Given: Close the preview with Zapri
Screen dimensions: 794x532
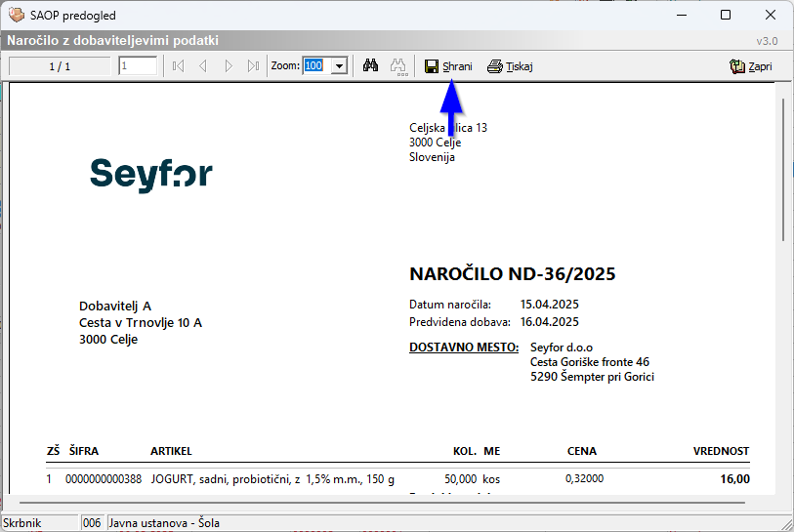Looking at the screenshot, I should (751, 66).
